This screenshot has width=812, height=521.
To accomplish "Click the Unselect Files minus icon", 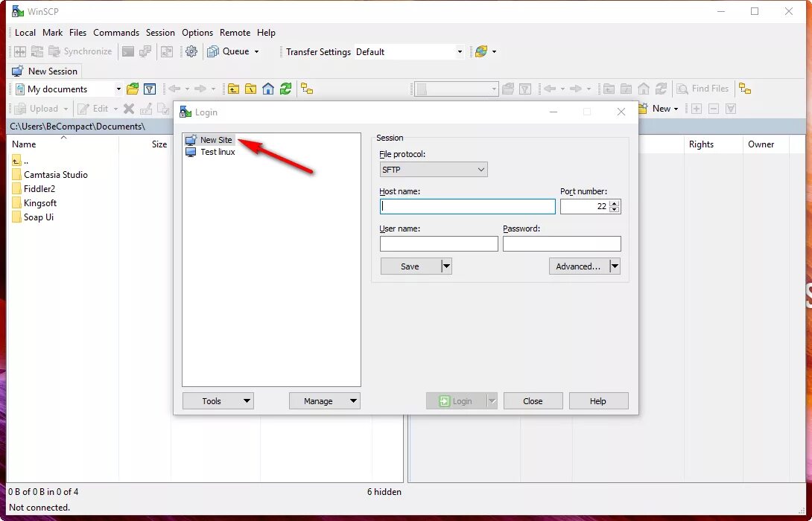I will 714,109.
